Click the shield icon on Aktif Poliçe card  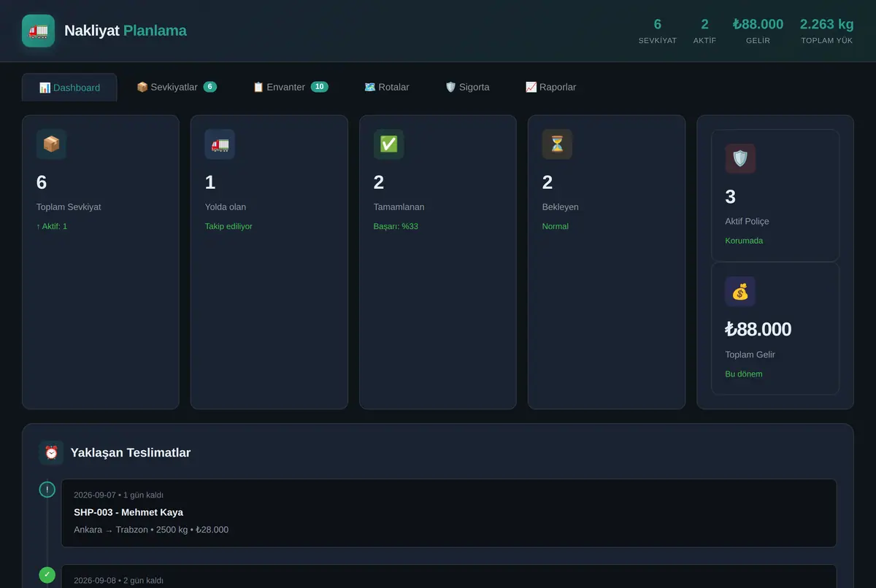pyautogui.click(x=740, y=158)
